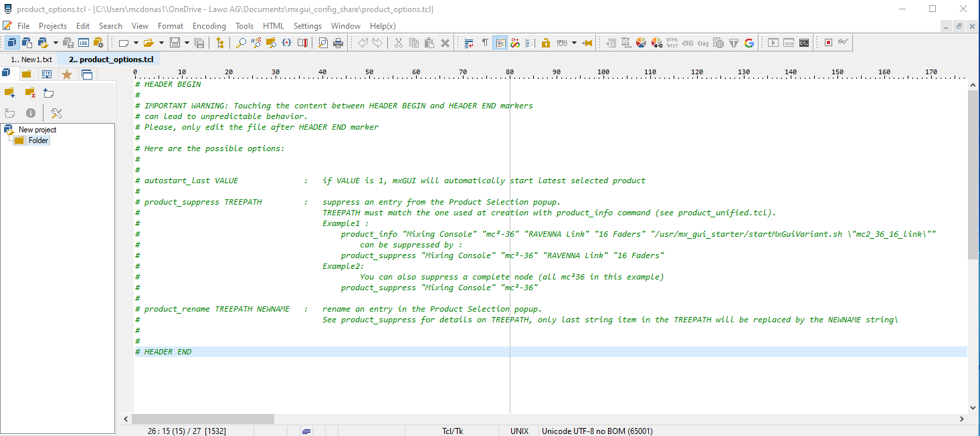
Task: Click the New project tree root
Action: [x=37, y=130]
